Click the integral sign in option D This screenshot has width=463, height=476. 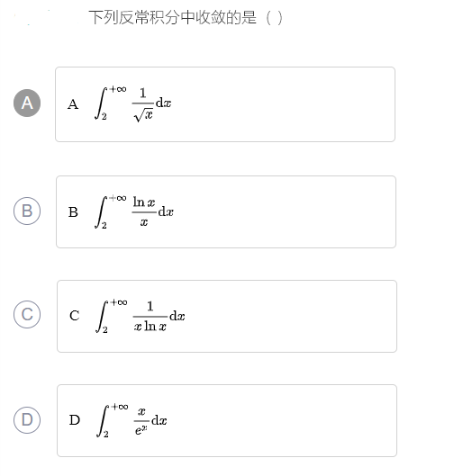[103, 421]
